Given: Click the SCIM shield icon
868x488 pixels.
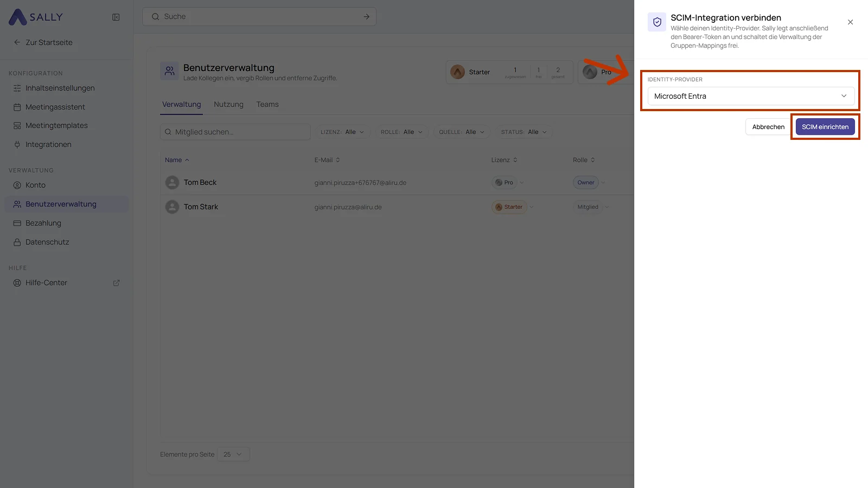Looking at the screenshot, I should click(657, 22).
